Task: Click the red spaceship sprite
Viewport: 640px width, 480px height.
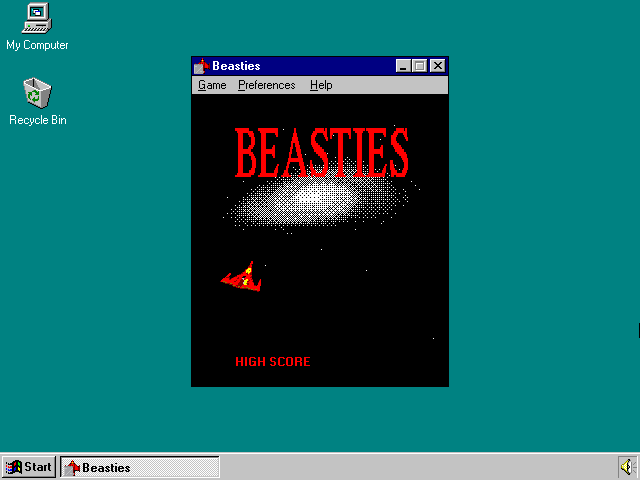Action: click(242, 277)
